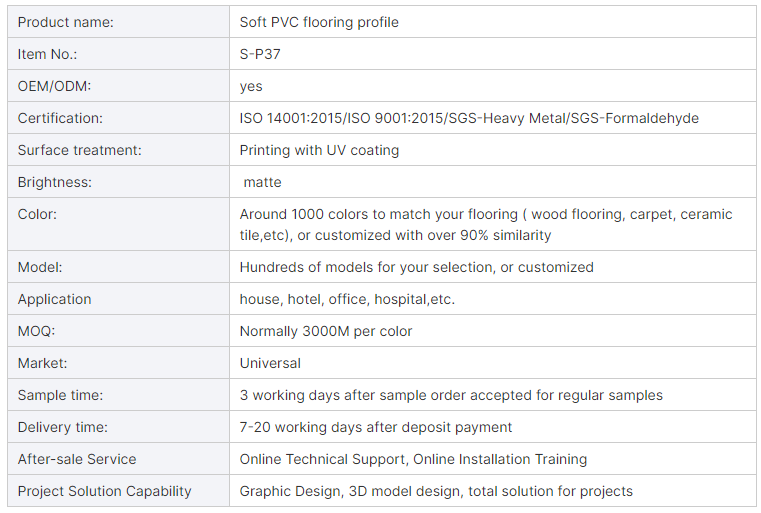
Task: Click "Normally 3000M per color" value
Action: pyautogui.click(x=326, y=331)
